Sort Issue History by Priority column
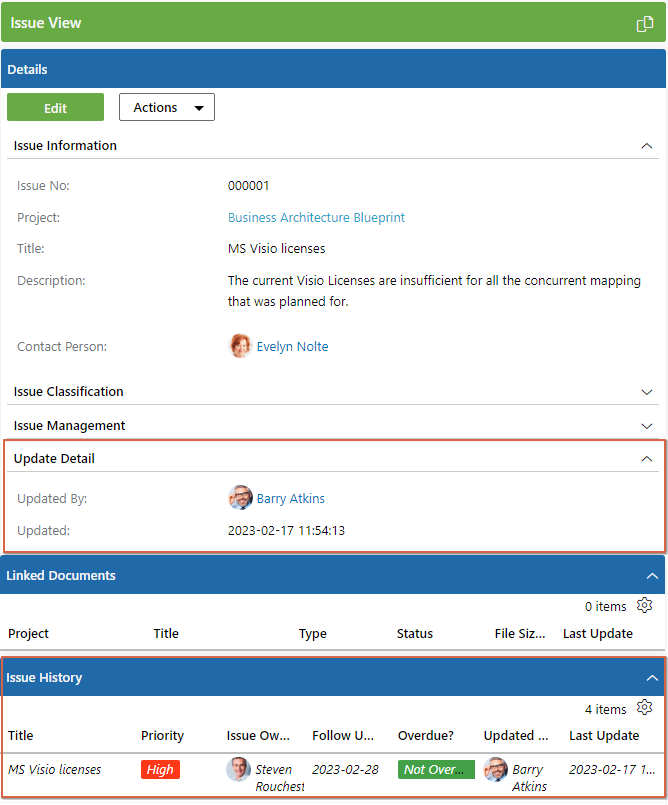 click(162, 736)
